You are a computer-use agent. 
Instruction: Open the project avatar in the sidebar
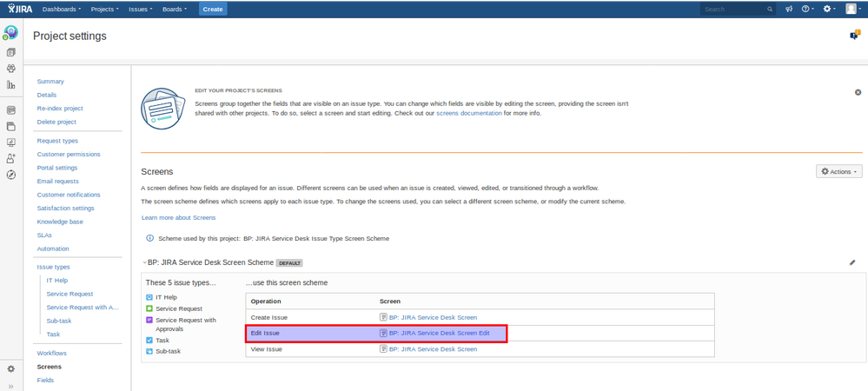[x=10, y=33]
